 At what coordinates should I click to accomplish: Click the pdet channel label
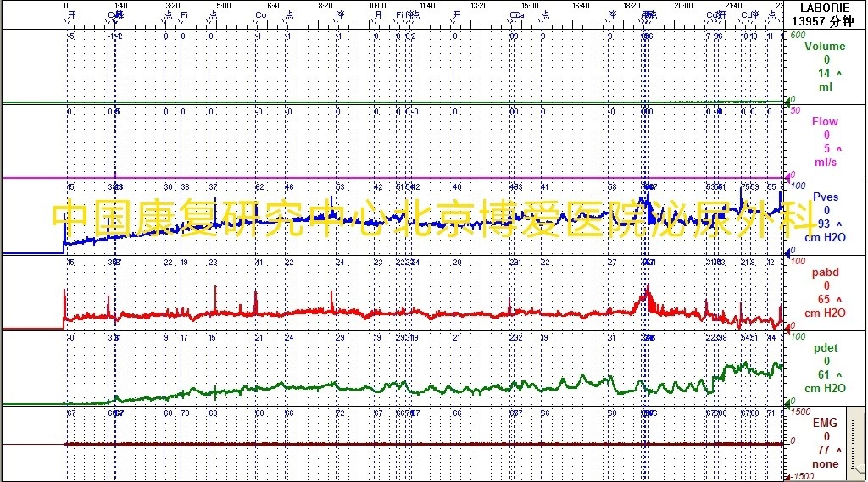(x=826, y=347)
